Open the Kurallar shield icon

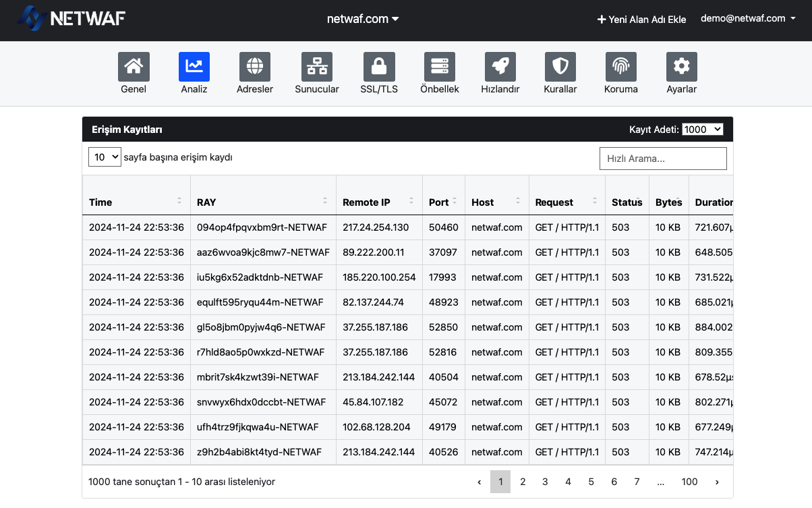click(x=560, y=67)
